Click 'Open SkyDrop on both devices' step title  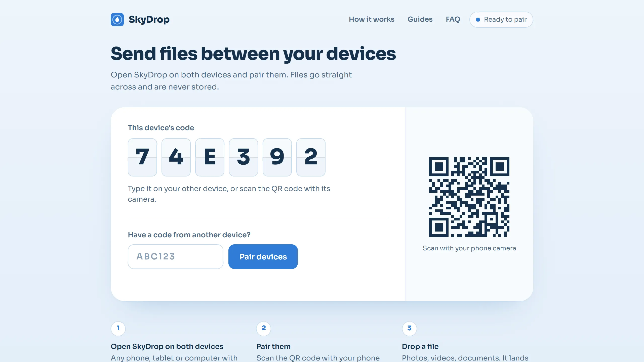(167, 346)
